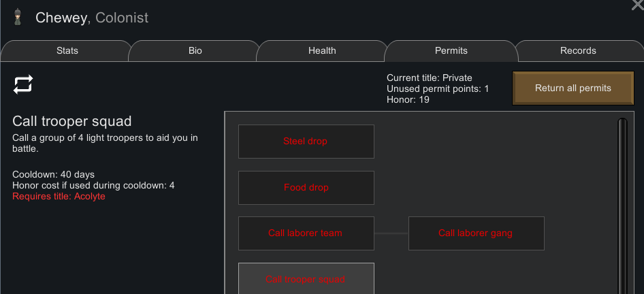Select the Steel drop permit
This screenshot has height=294, width=644.
(306, 142)
